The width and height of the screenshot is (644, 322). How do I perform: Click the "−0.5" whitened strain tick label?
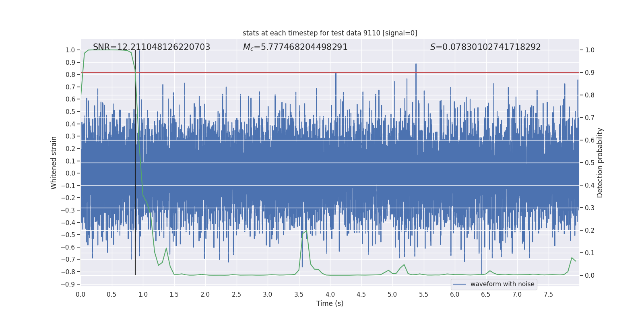pos(68,235)
